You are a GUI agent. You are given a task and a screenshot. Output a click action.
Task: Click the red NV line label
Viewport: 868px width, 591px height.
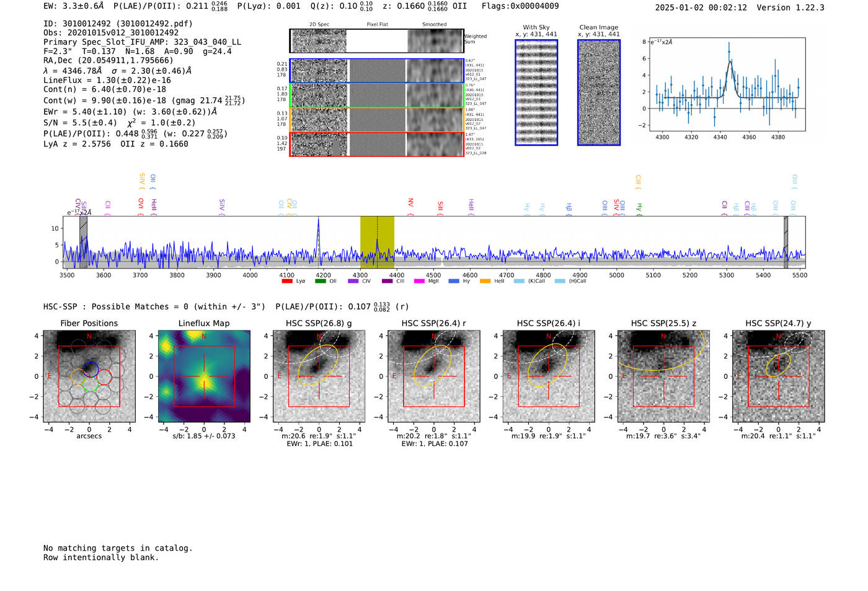coord(410,205)
